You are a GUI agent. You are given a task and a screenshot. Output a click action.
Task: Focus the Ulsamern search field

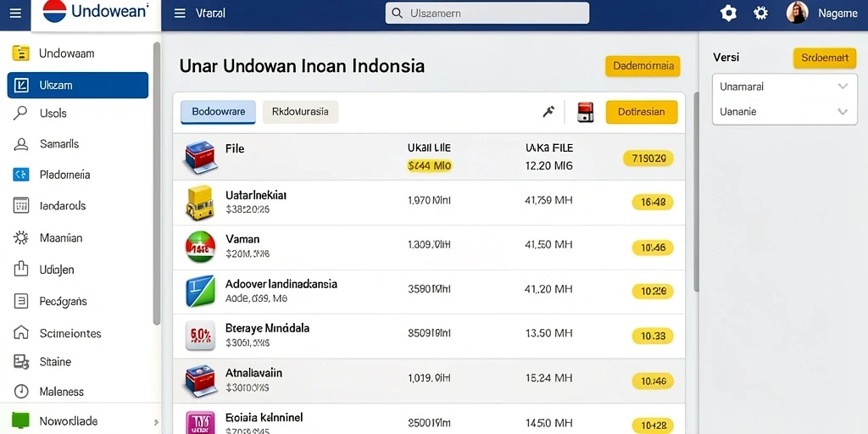(487, 14)
